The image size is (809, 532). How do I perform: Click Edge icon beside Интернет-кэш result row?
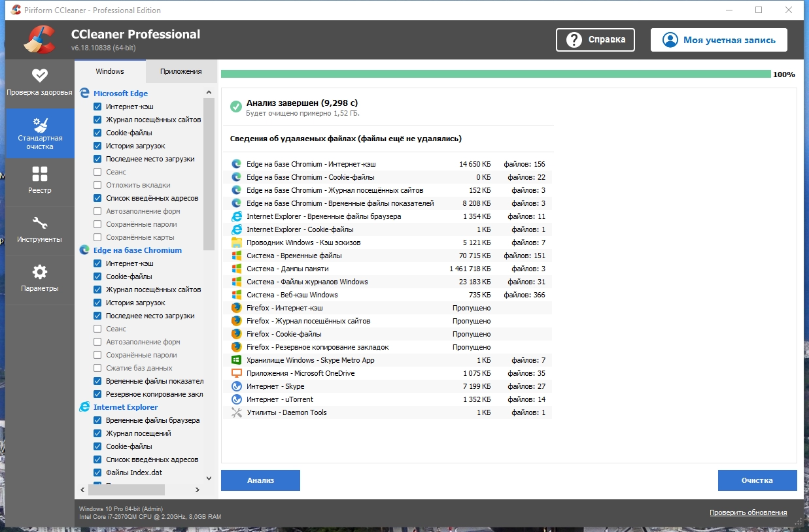point(236,164)
